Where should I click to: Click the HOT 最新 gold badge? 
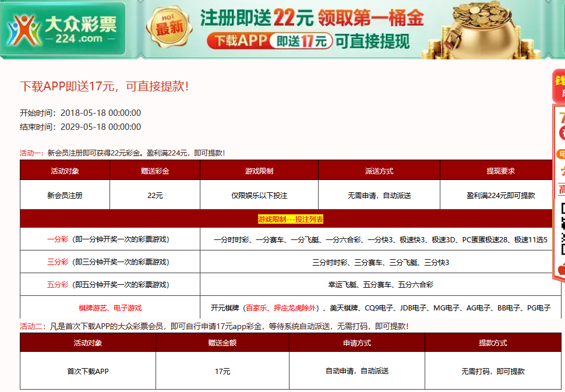[169, 27]
